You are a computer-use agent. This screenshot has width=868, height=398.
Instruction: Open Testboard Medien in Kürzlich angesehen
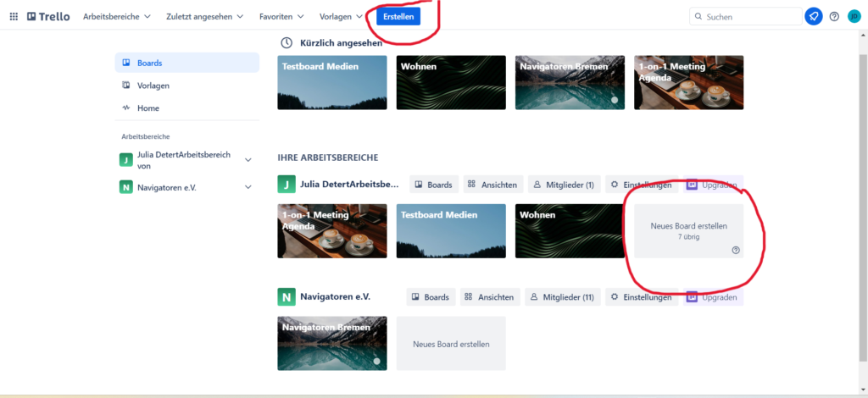[332, 82]
